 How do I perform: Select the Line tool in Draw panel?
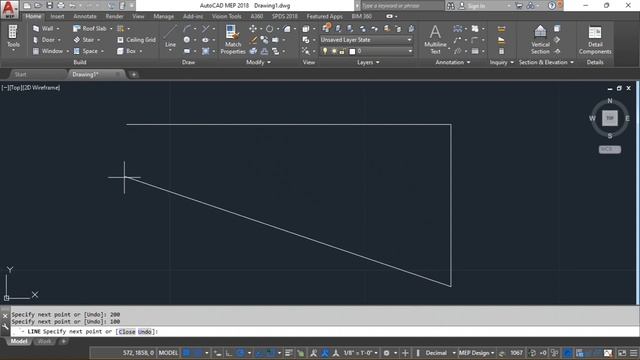170,38
